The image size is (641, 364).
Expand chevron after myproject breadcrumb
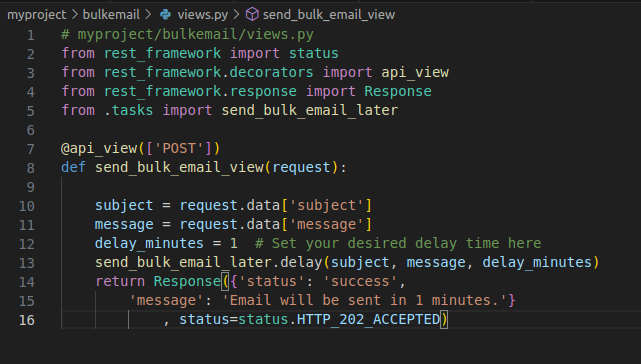(x=75, y=15)
